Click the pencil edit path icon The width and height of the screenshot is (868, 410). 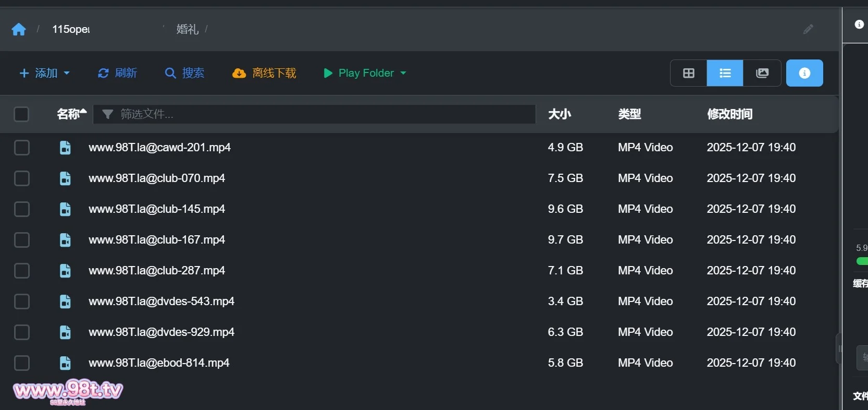tap(808, 29)
